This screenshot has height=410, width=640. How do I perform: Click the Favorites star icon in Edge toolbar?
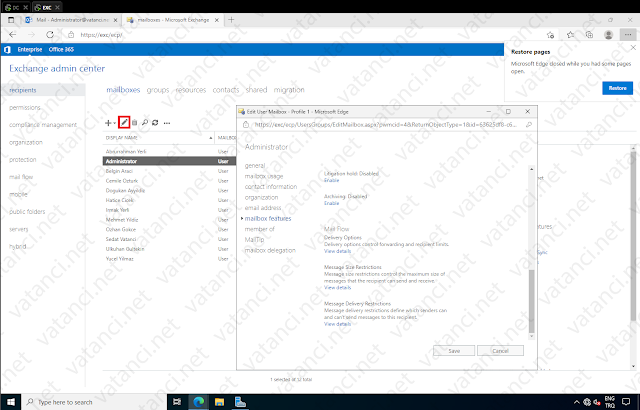570,35
